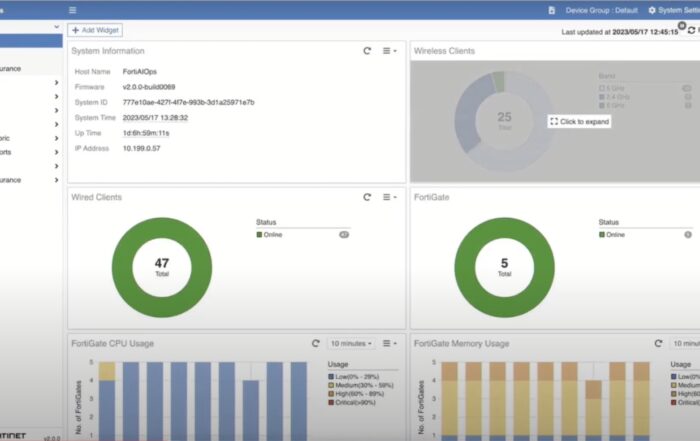Click to expand the Wireless Clients widget
This screenshot has height=441, width=700.
[579, 121]
